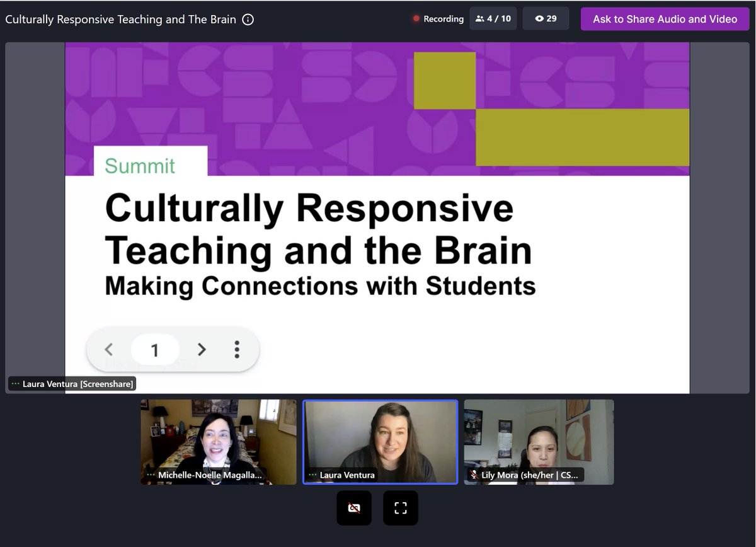
Task: Click slide number 1 field
Action: click(155, 349)
